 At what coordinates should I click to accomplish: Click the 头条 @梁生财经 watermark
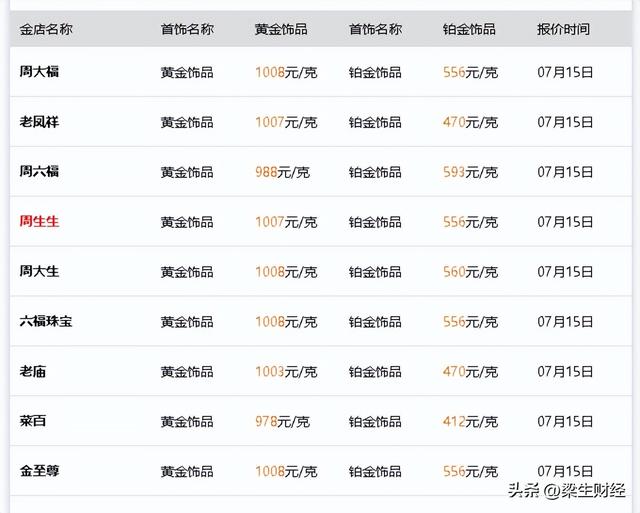[x=567, y=490]
